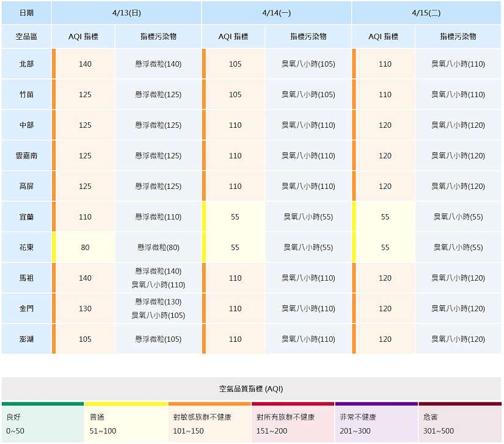Open the 4/15(二) date header
504x444 pixels.
426,12
